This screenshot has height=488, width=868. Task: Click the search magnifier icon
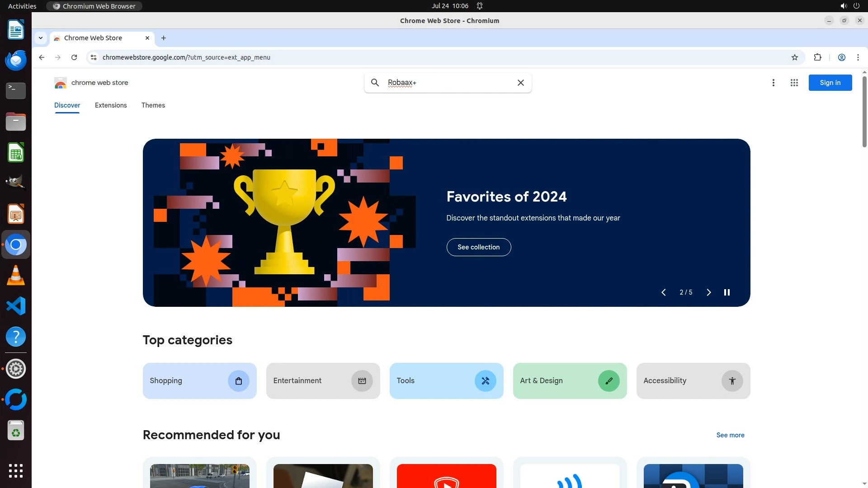[375, 83]
